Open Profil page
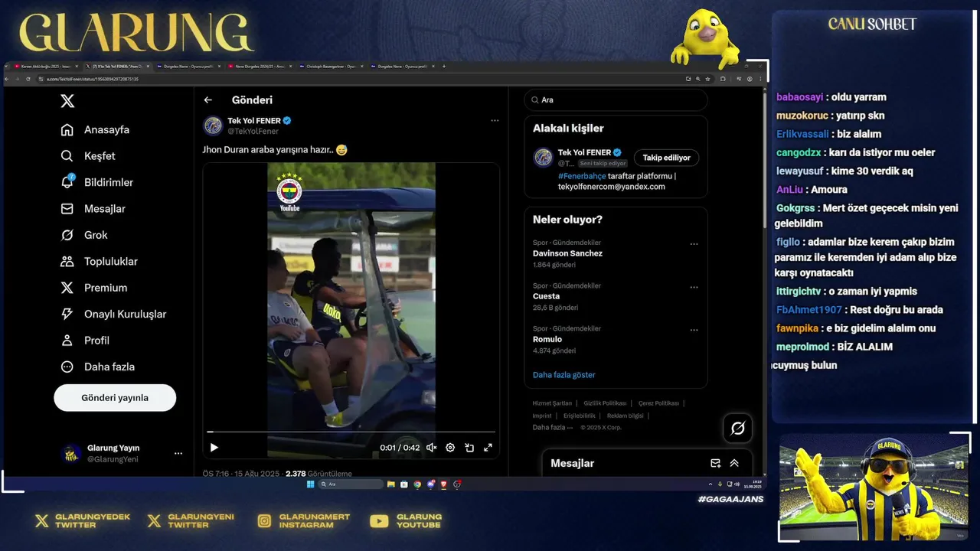Image resolution: width=980 pixels, height=551 pixels. point(85,341)
